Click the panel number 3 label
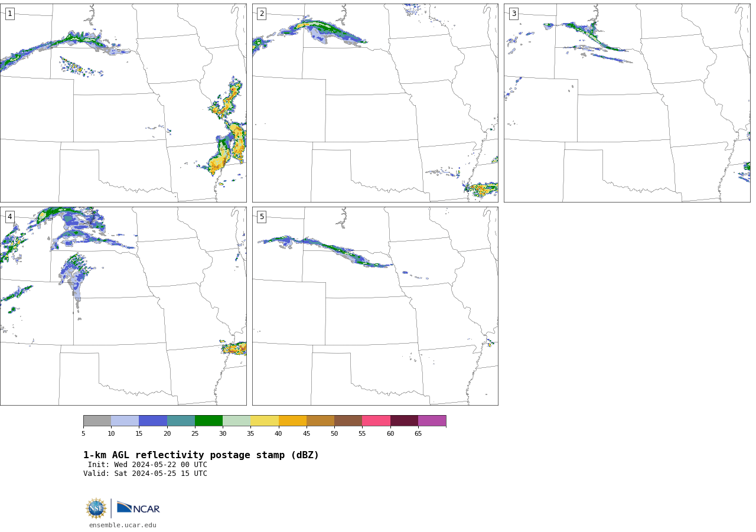Image resolution: width=756 pixels, height=532 pixels. click(513, 14)
